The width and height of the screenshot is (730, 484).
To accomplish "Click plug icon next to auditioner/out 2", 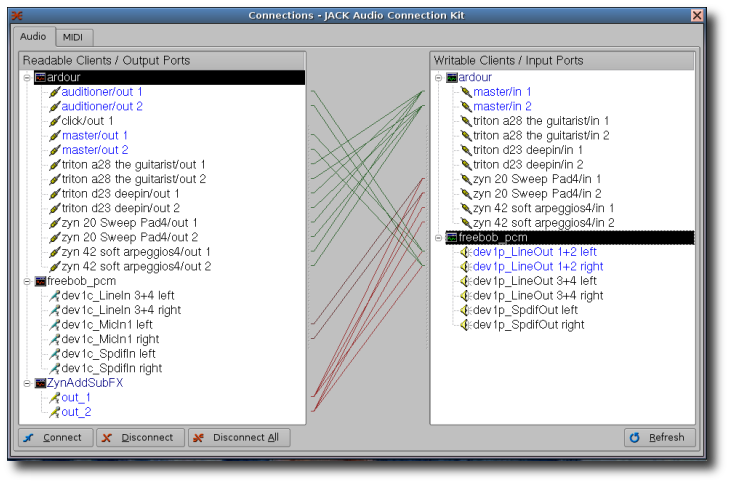I will (x=54, y=107).
